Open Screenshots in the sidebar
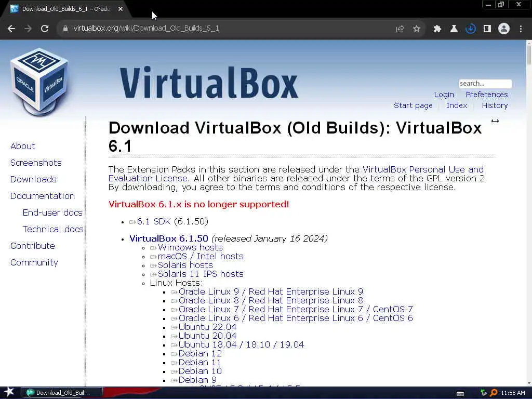Image resolution: width=532 pixels, height=399 pixels. [36, 163]
